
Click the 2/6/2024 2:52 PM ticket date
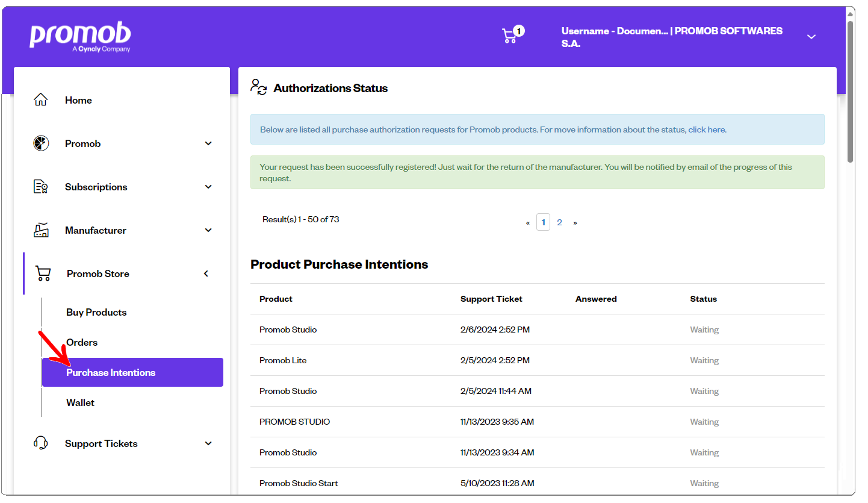tap(495, 330)
